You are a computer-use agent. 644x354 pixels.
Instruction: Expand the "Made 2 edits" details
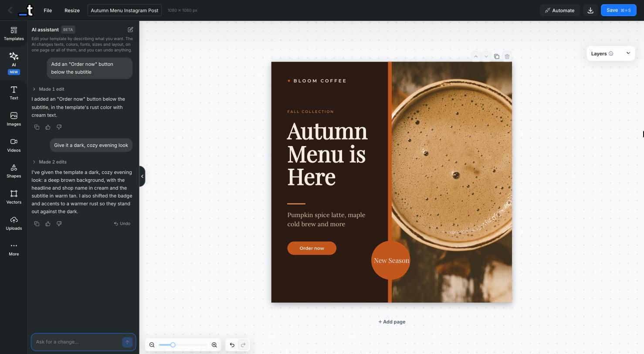50,162
